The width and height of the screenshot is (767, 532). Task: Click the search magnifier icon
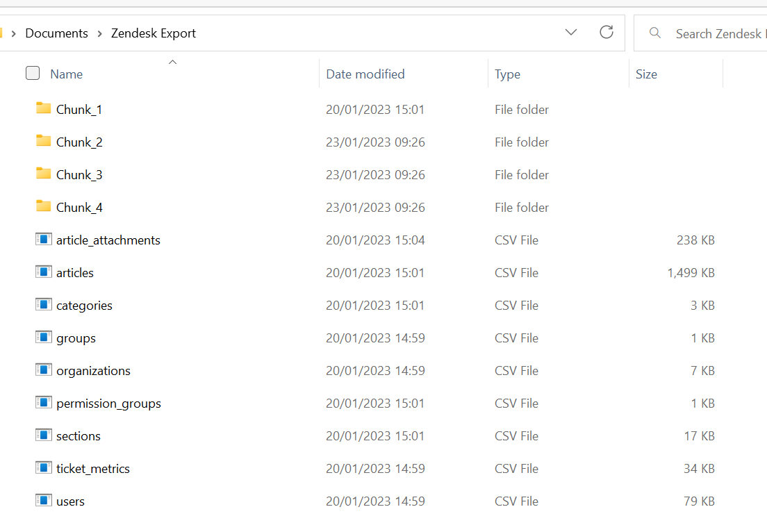(655, 33)
